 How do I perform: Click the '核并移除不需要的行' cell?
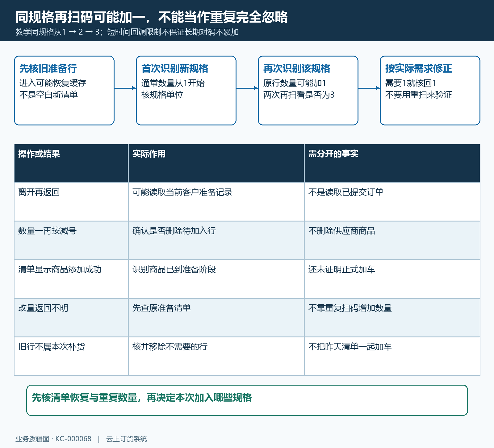coord(216,356)
